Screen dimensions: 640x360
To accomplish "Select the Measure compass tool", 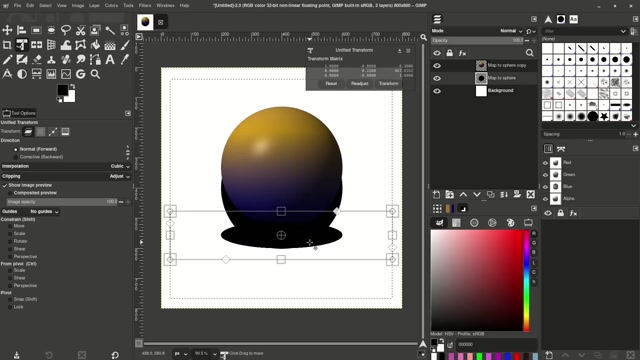I will pyautogui.click(x=7, y=74).
